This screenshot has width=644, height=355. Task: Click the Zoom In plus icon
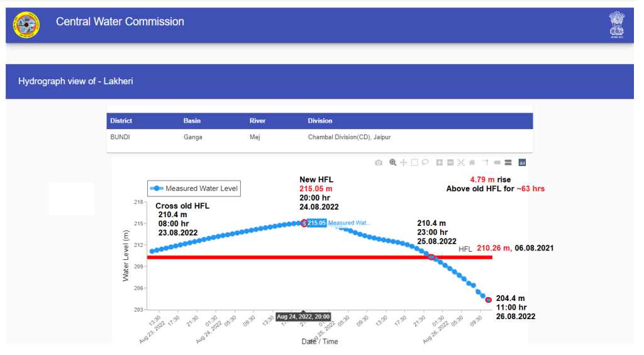(x=440, y=162)
